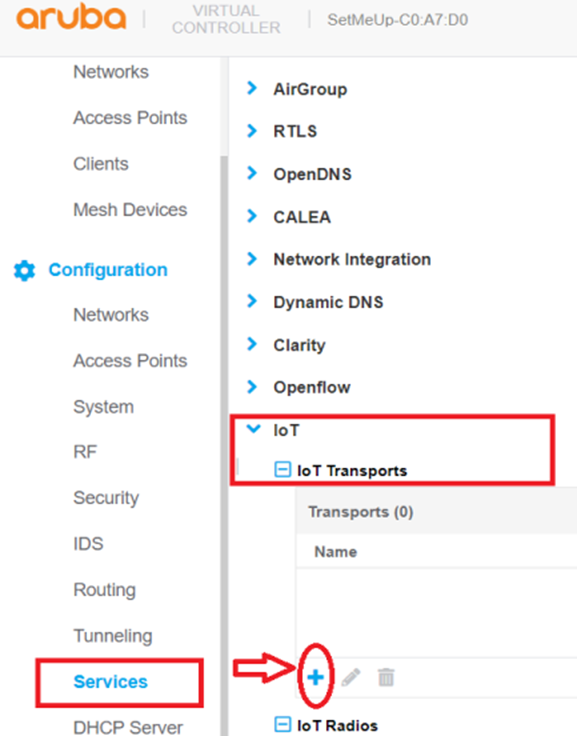Image resolution: width=577 pixels, height=736 pixels.
Task: Open the Clients page link
Action: click(x=100, y=164)
